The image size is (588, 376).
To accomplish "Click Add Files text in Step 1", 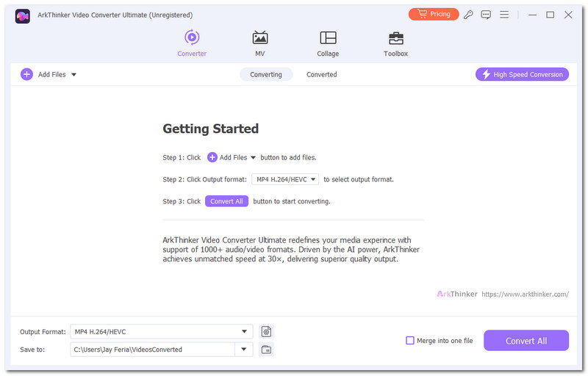I will click(x=233, y=158).
